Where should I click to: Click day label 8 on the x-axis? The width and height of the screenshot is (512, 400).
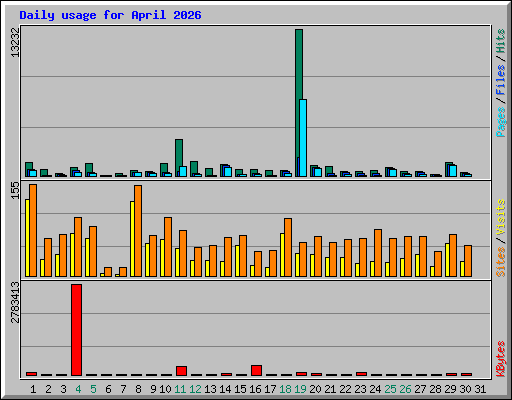point(138,389)
